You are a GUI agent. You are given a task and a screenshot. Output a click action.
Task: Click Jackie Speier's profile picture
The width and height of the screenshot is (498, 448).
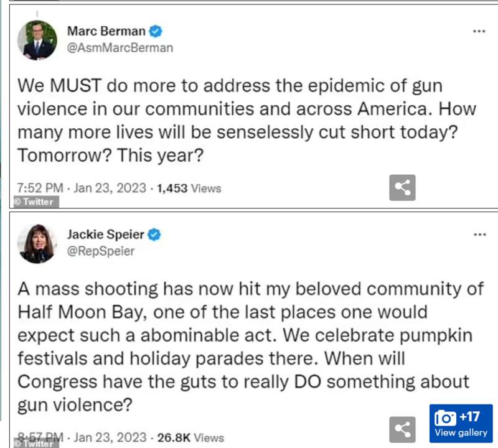point(37,244)
